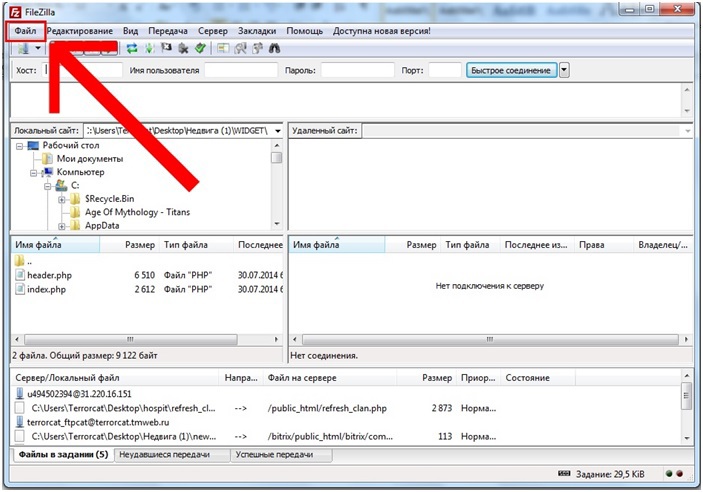Click the blue-green Refresh file lists icon
This screenshot has height=492, width=703.
click(132, 48)
